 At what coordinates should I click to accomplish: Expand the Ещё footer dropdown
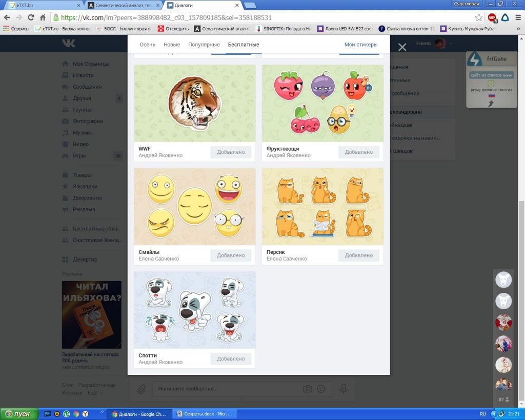[95, 393]
